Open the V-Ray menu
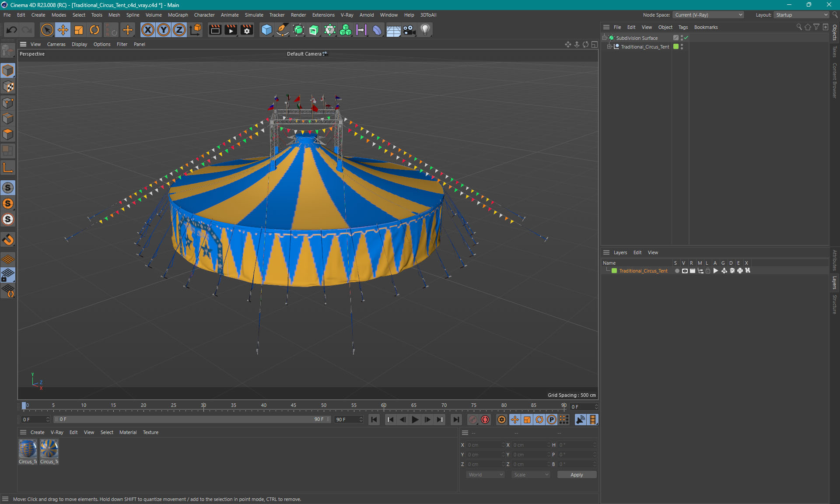This screenshot has height=504, width=840. point(347,15)
